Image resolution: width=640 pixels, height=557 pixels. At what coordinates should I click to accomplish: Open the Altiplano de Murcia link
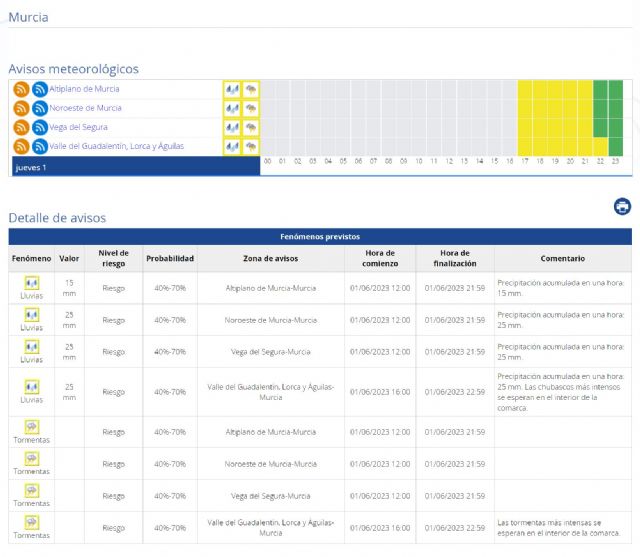(84, 89)
